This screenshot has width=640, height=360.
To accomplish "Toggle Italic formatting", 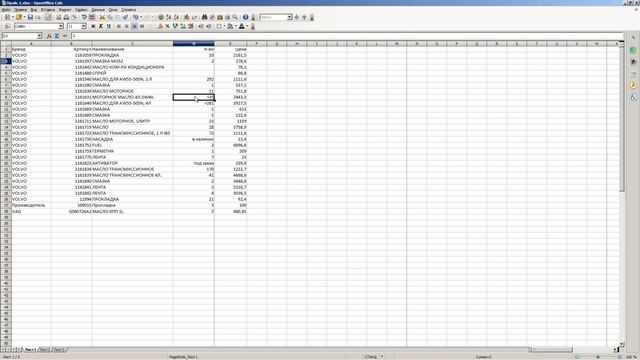I will (x=101, y=26).
